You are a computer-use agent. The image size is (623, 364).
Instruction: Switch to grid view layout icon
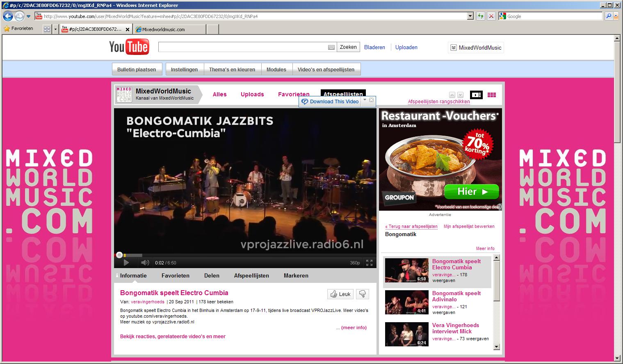[x=492, y=95]
